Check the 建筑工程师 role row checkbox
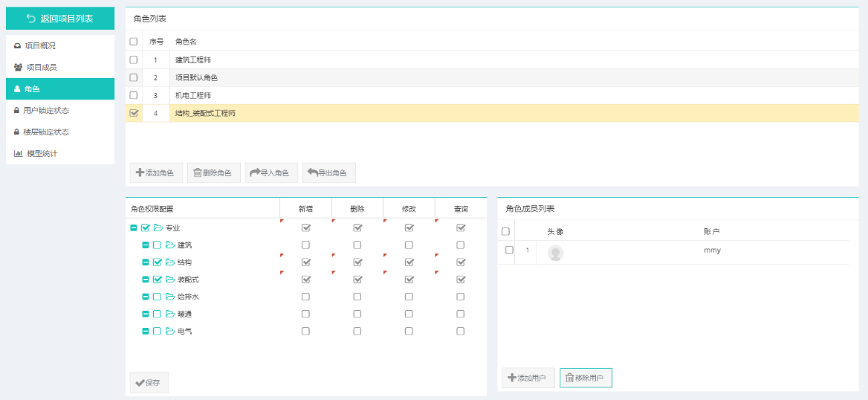868x400 pixels. [x=134, y=59]
